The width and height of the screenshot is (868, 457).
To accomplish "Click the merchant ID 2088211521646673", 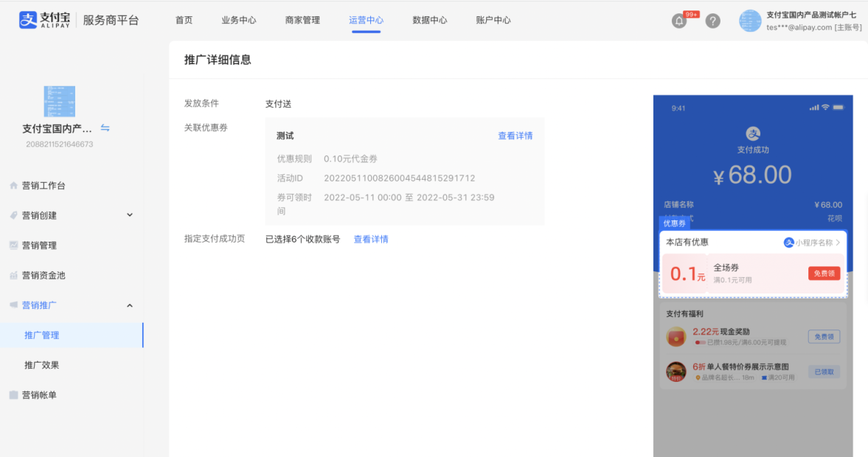I will coord(59,144).
